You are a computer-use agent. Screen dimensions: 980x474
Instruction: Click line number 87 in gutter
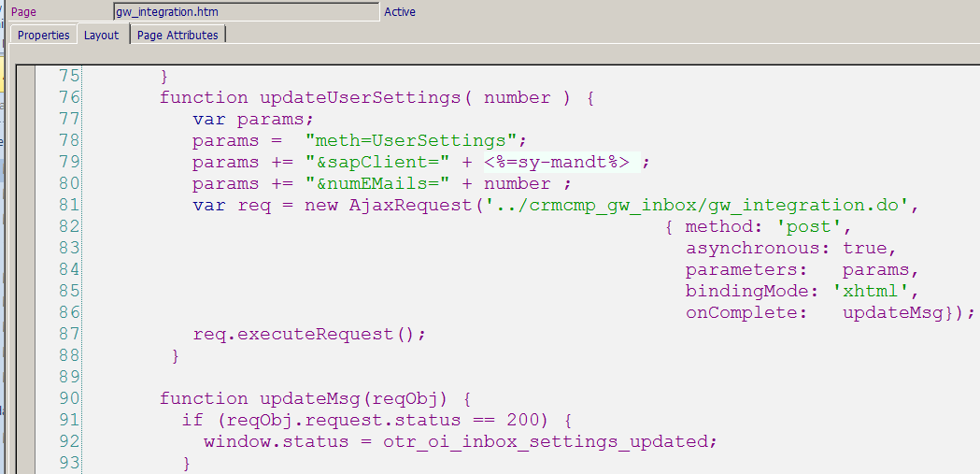pos(69,334)
